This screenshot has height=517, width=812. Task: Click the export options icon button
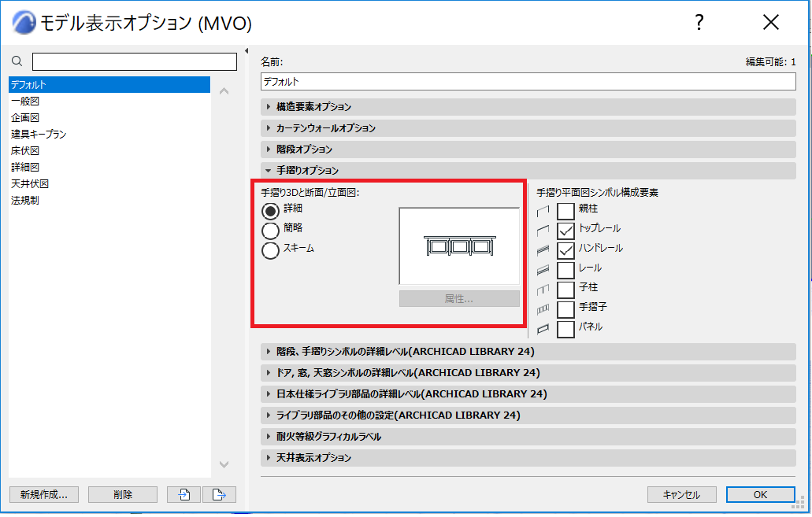pos(219,494)
